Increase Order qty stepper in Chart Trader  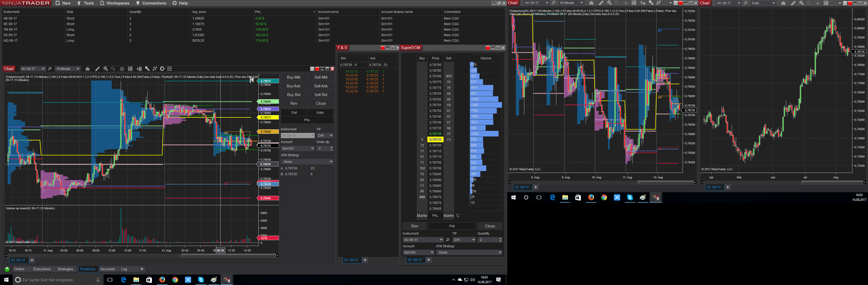tap(332, 147)
